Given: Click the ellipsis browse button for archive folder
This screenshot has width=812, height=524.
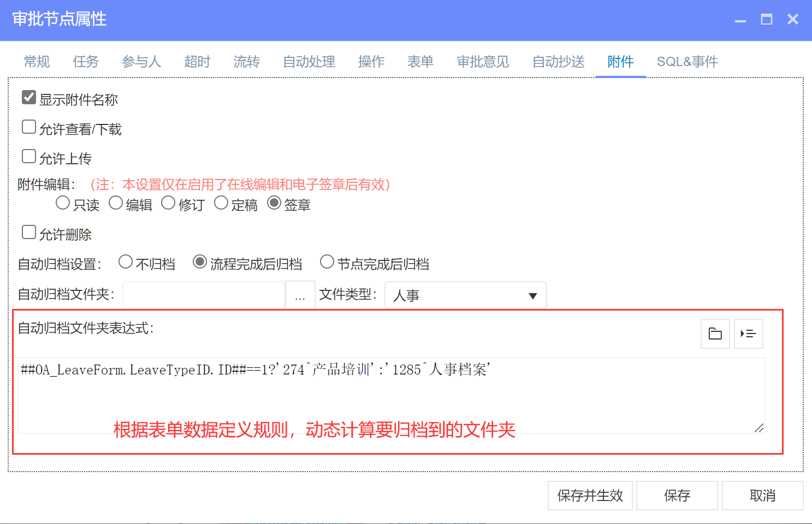Looking at the screenshot, I should coord(300,295).
